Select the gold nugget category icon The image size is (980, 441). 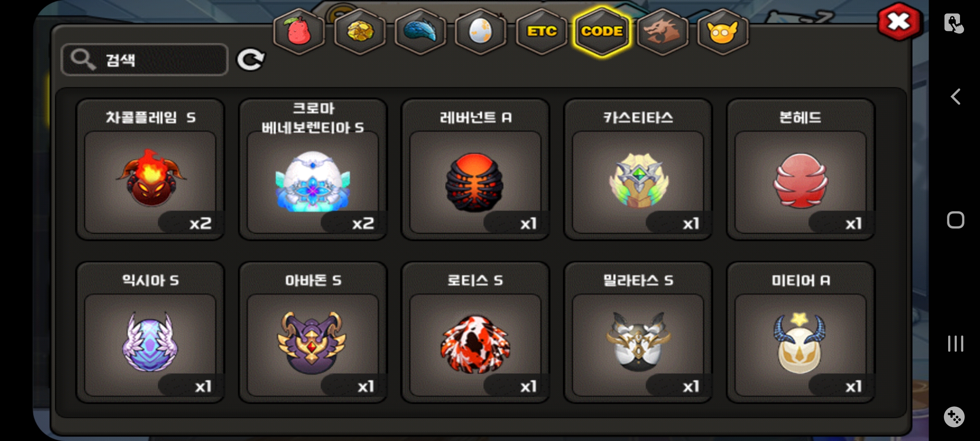(360, 31)
